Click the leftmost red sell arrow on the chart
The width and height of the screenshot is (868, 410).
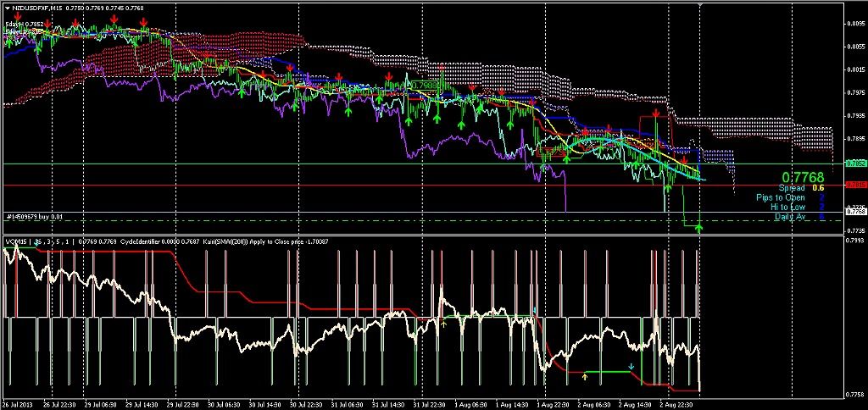tap(19, 17)
